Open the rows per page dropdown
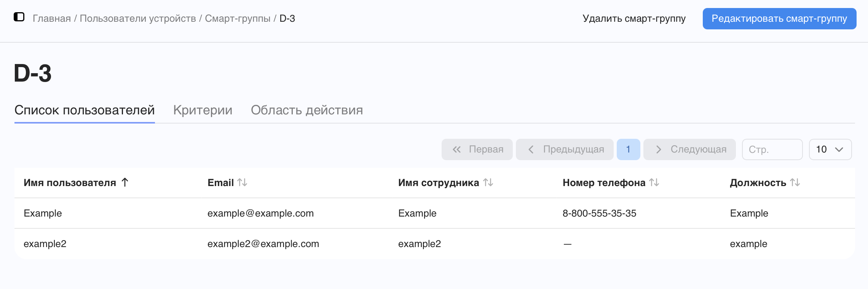 pos(830,149)
